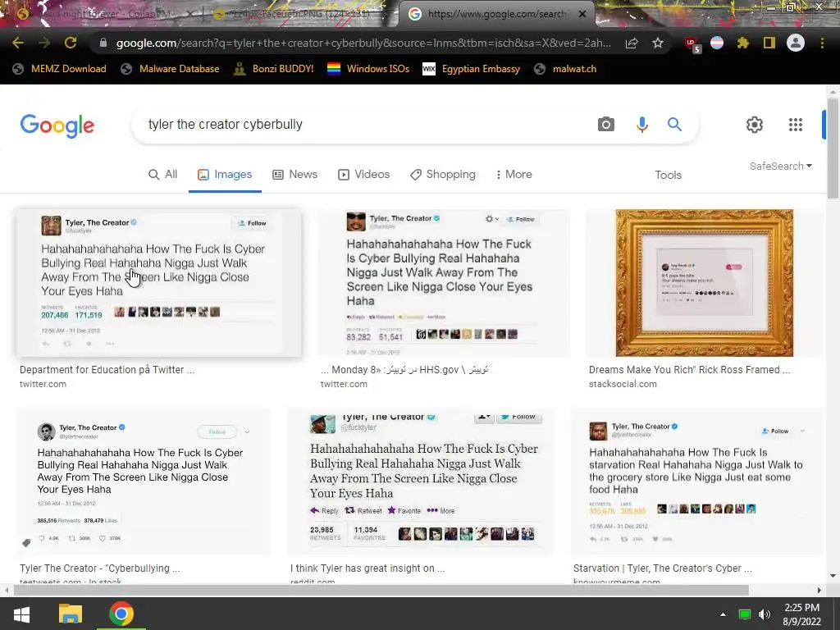
Task: Open the Extensions puzzle piece menu
Action: click(743, 43)
